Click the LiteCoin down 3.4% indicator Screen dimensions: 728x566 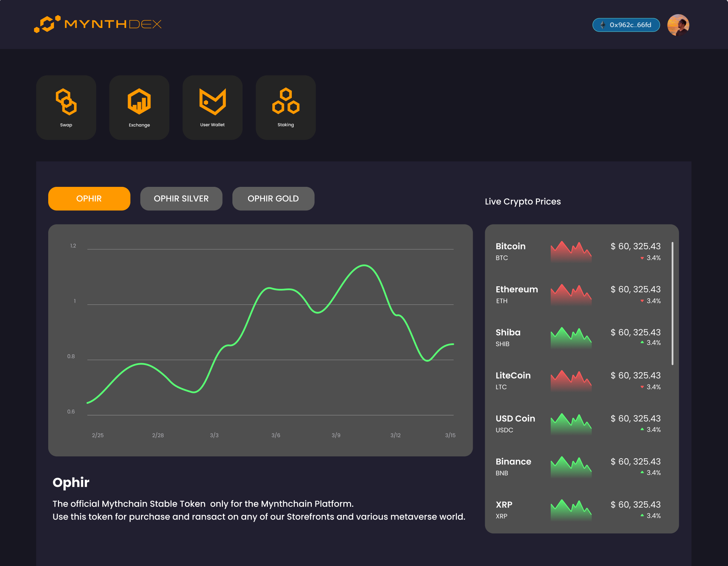click(650, 387)
